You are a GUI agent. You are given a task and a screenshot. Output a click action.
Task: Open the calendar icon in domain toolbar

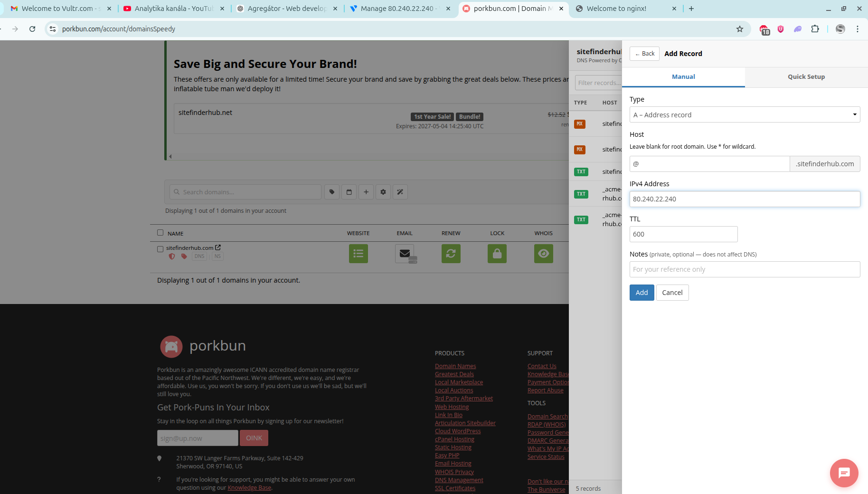[349, 192]
